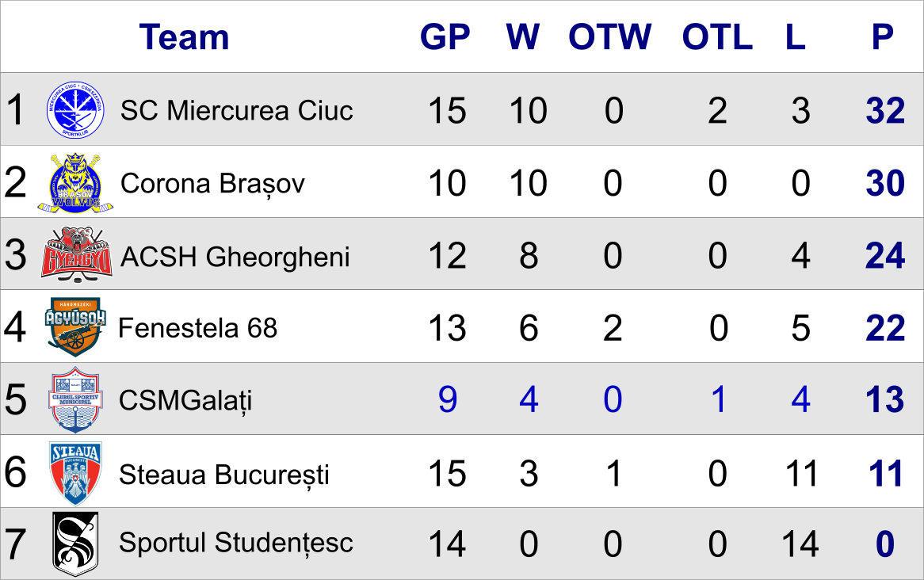Click CSMGalați's blue games-played number 9
924x580 pixels.
[x=447, y=399]
